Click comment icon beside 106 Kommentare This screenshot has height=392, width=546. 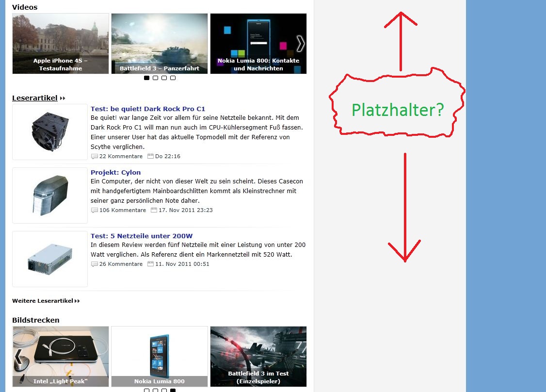95,211
